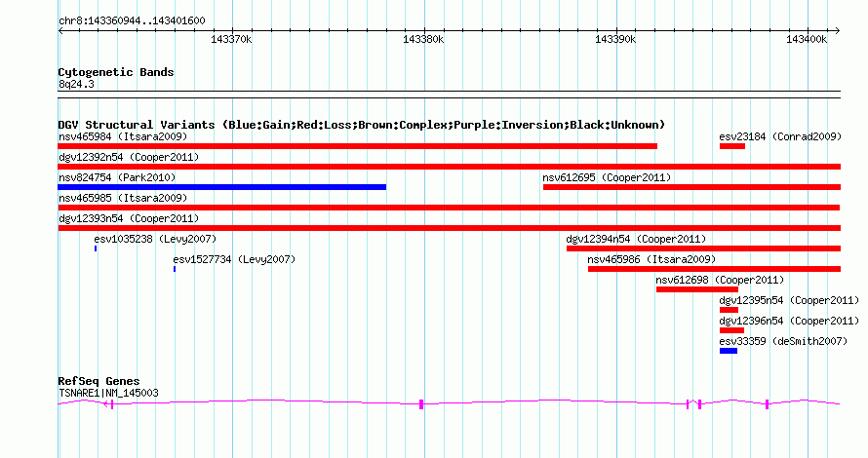Click the TSNARE1|NM_145003 gene label
This screenshot has height=458, width=868.
(x=108, y=394)
